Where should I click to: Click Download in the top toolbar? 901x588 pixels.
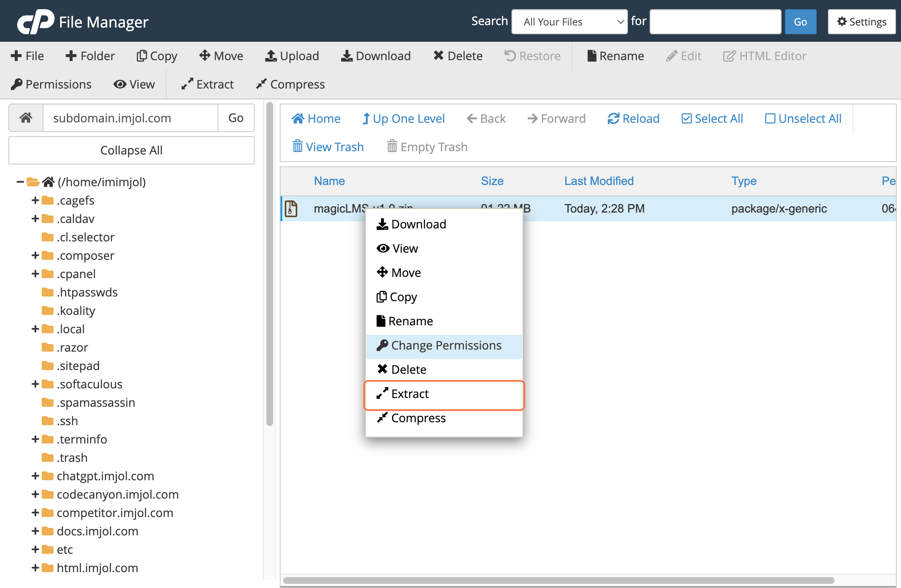click(376, 56)
